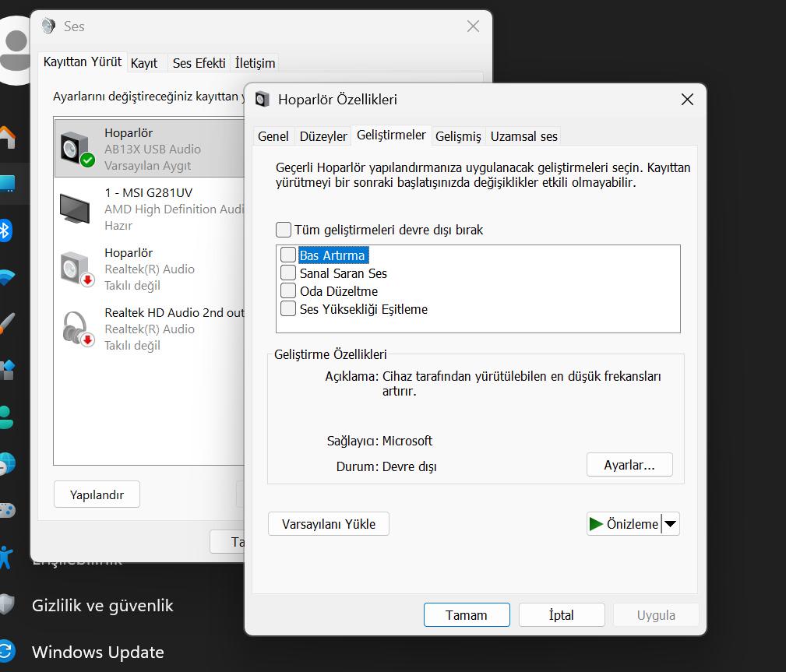Screen dimensions: 786x672
Task: Click the Varsayılanı Yükle button
Action: tap(328, 524)
